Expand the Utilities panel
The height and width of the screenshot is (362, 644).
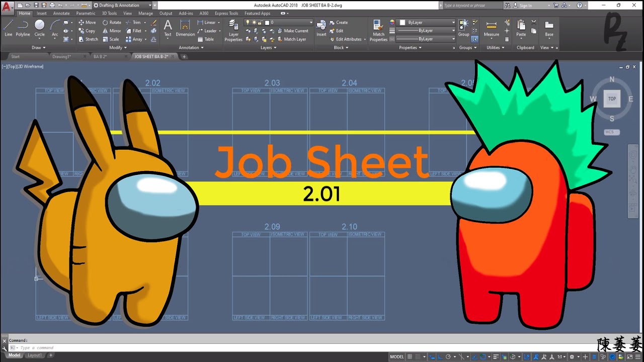495,48
